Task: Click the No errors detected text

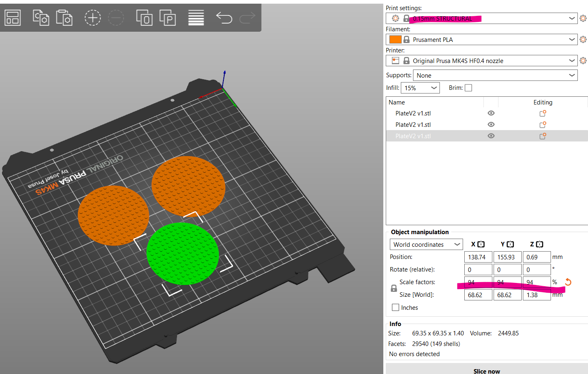Action: 414,354
